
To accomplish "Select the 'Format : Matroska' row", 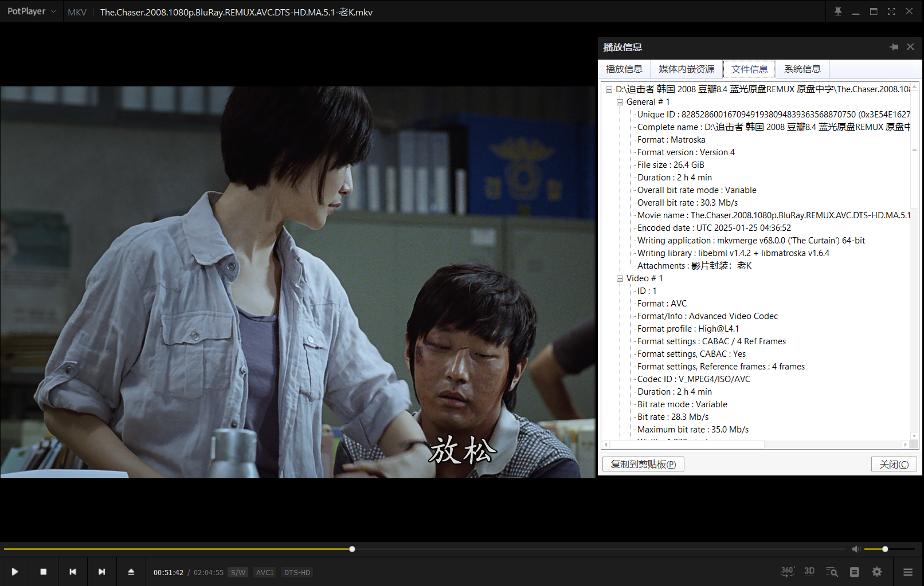I will click(671, 140).
